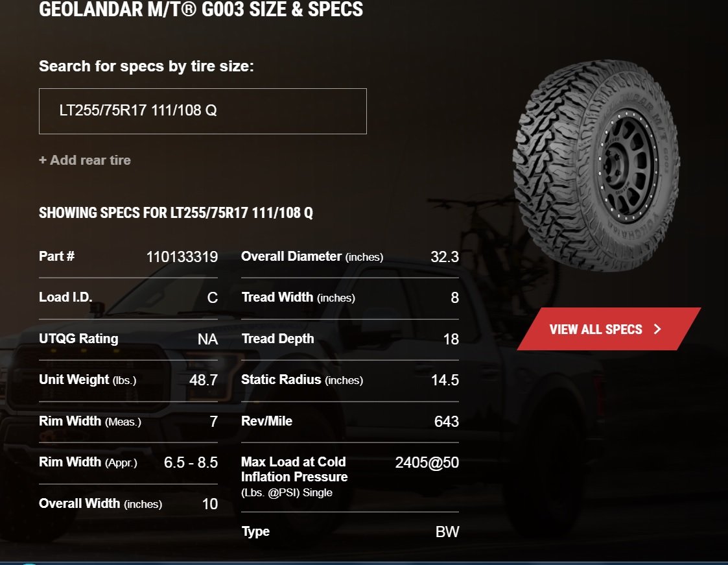Click the Tread Width value 8
Screen dimensions: 728x565
click(454, 298)
